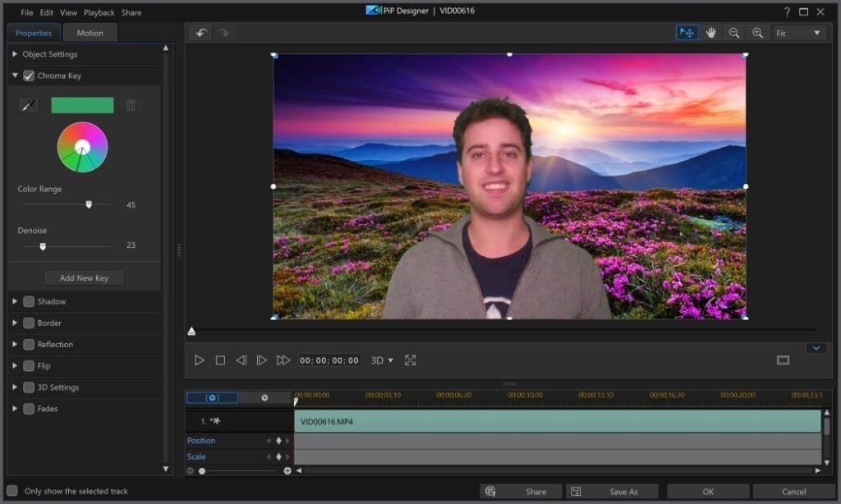Enable the Reflection checkbox

[x=29, y=344]
